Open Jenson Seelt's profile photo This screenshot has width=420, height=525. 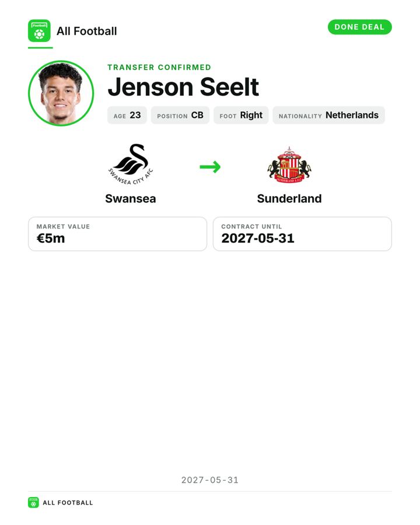61,93
